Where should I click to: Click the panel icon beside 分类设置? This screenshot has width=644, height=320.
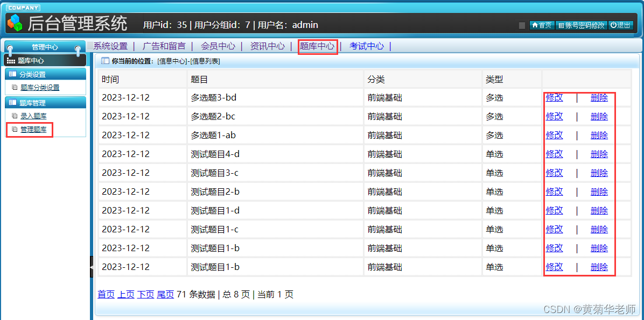(x=12, y=74)
